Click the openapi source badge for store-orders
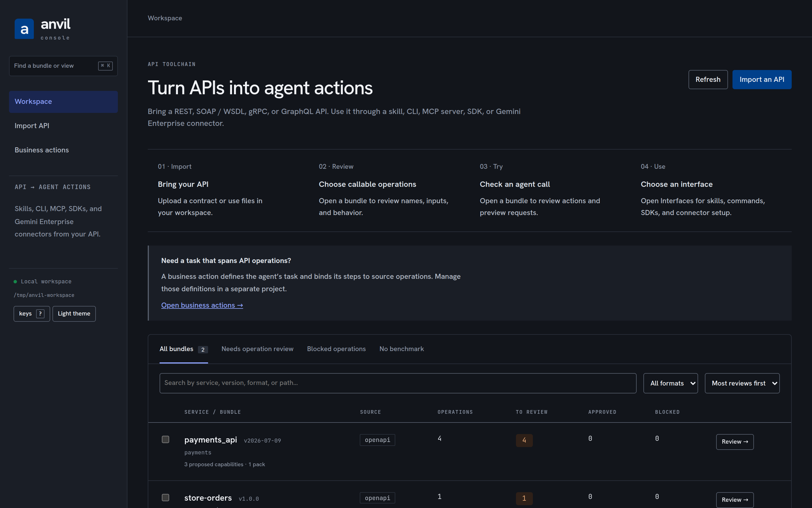Image resolution: width=812 pixels, height=508 pixels. (378, 498)
